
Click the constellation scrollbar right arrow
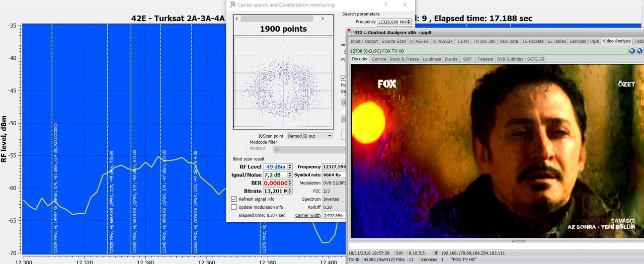[324, 19]
